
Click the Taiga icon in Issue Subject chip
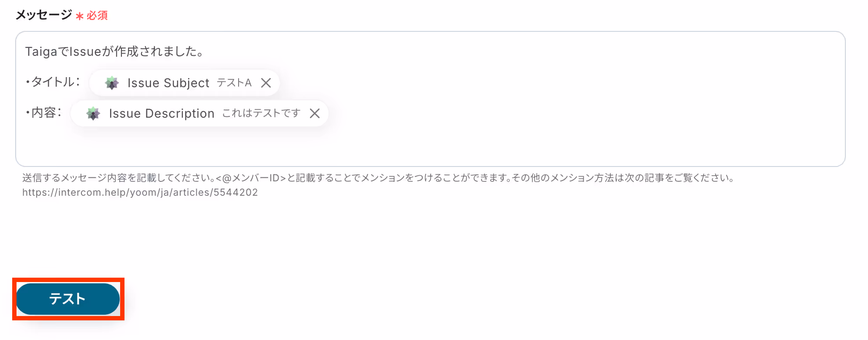click(112, 83)
